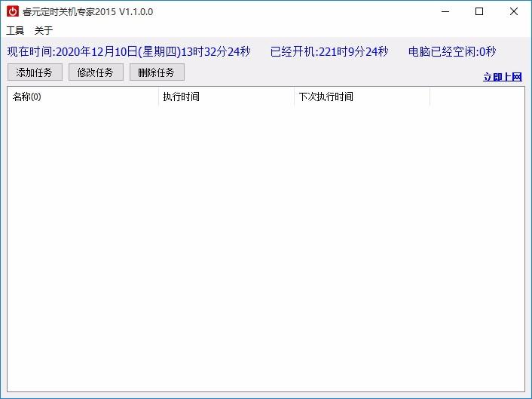
Task: Open the 工具 menu
Action: [x=15, y=31]
